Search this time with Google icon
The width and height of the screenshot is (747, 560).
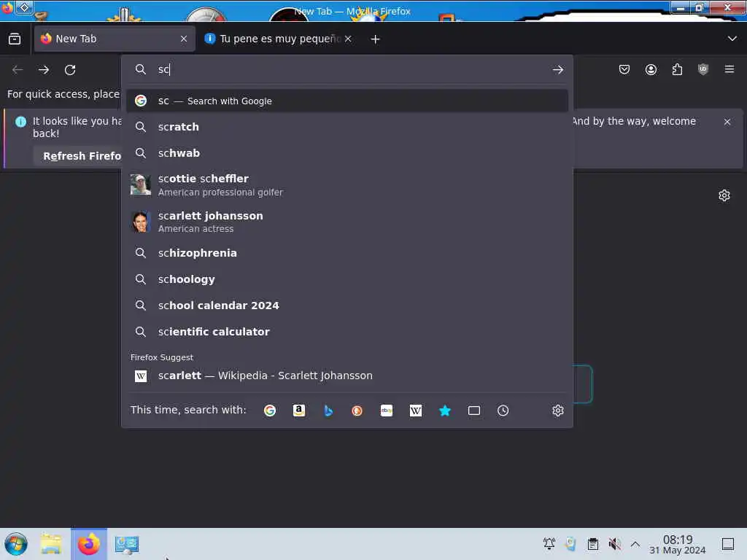coord(270,411)
